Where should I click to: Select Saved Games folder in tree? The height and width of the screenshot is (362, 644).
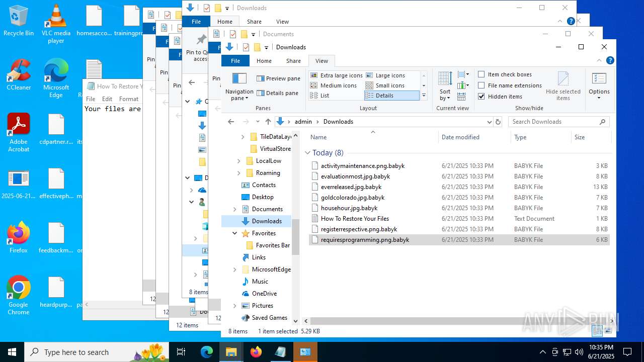(269, 318)
